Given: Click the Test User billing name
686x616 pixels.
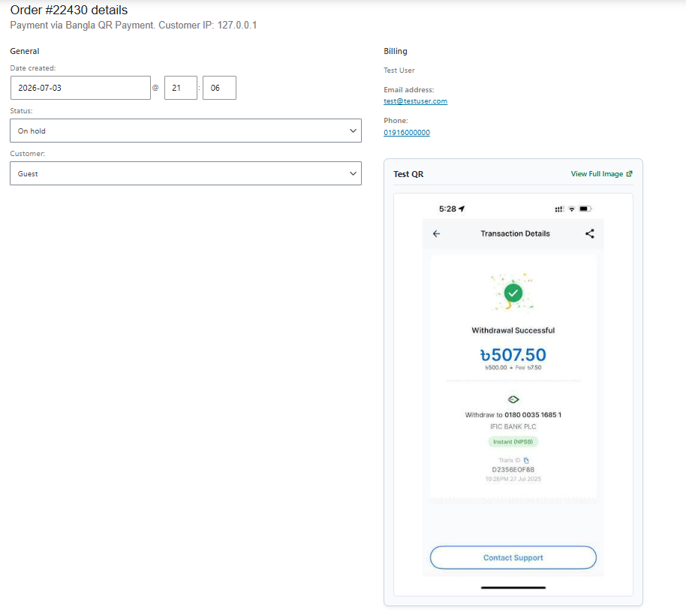Looking at the screenshot, I should point(399,71).
